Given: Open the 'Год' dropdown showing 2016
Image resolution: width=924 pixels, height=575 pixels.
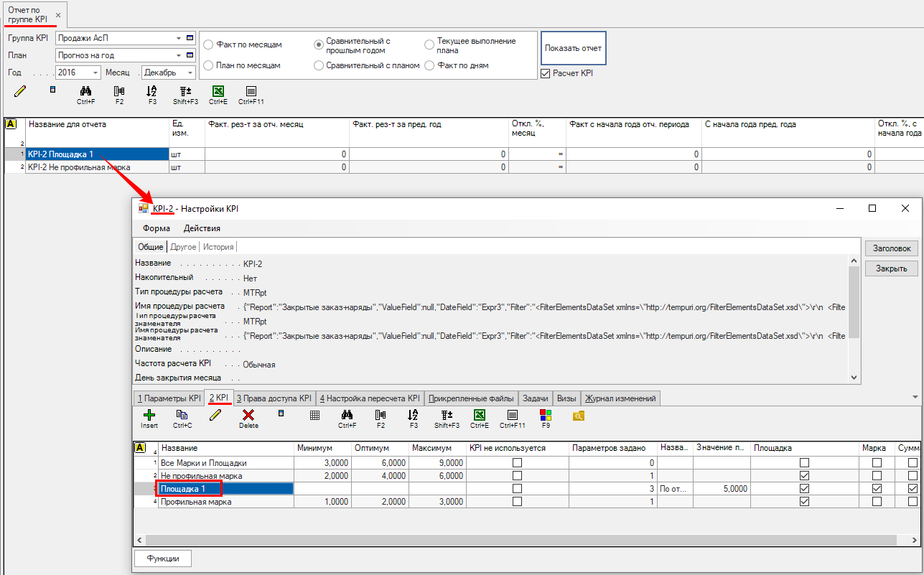Looking at the screenshot, I should coord(96,73).
